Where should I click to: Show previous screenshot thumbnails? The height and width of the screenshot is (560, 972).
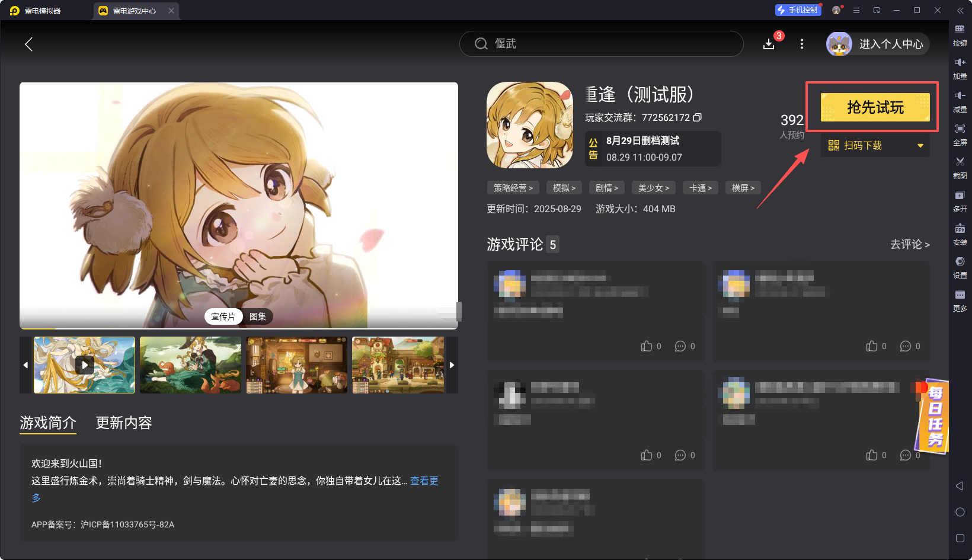[25, 365]
